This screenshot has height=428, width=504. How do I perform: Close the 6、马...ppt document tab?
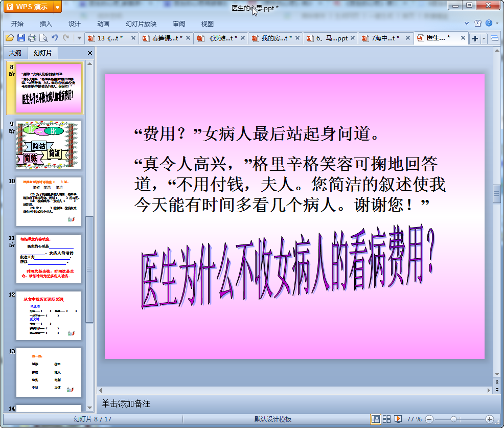353,38
